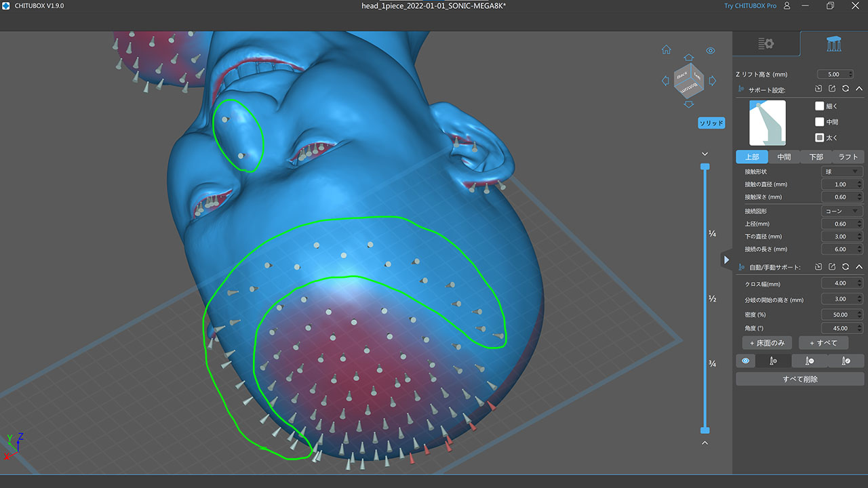Collapse the right side panel arrow
868x488 pixels.
(x=726, y=260)
